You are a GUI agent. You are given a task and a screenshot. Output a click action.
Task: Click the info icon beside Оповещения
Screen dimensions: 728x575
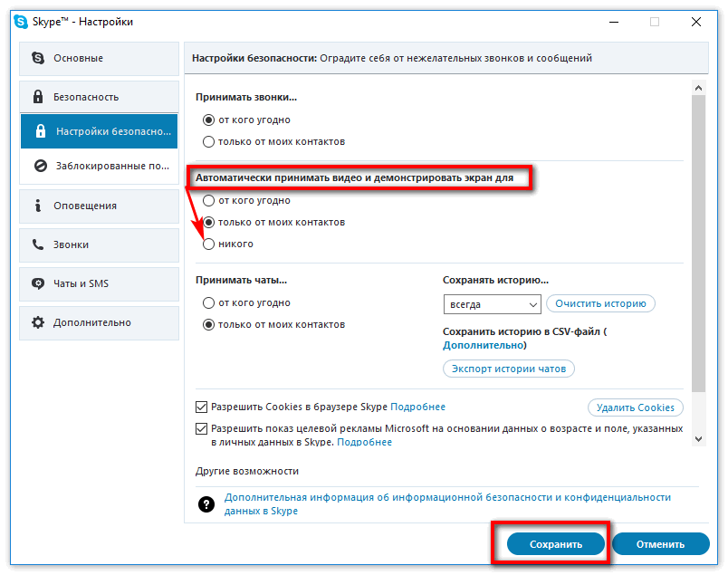tap(38, 206)
